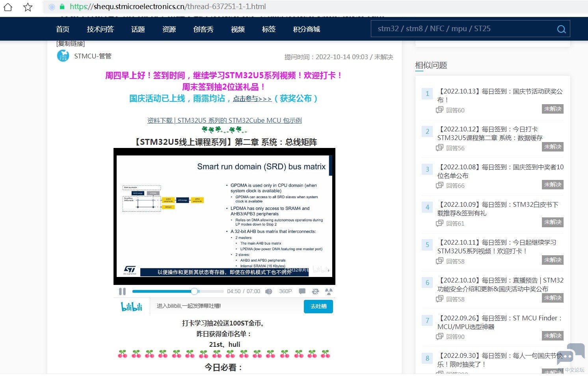588x376 pixels.
Task: Open the 获奖公布 link
Action: click(296, 98)
